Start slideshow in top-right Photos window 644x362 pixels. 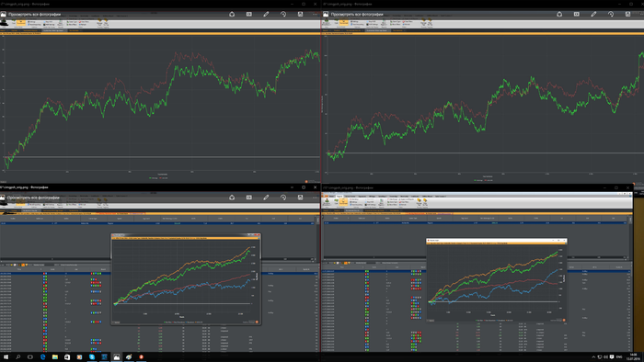(577, 14)
